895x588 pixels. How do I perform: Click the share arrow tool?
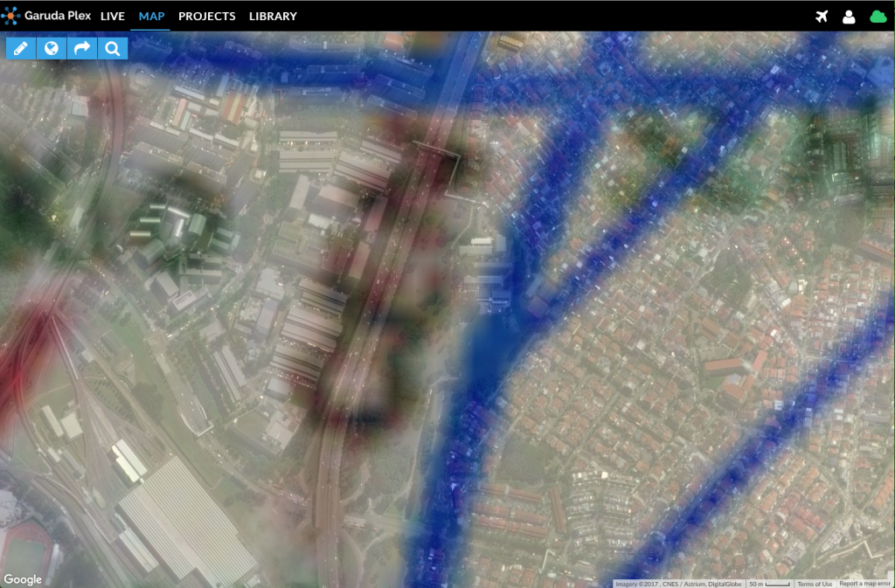point(81,48)
